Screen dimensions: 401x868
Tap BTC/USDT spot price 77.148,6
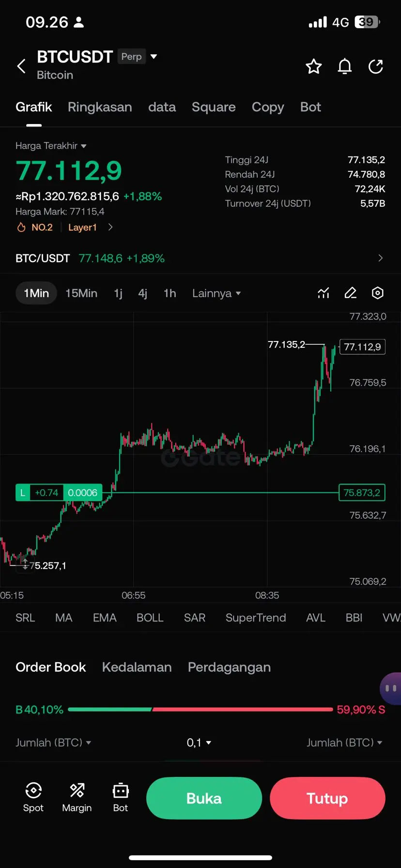click(101, 258)
